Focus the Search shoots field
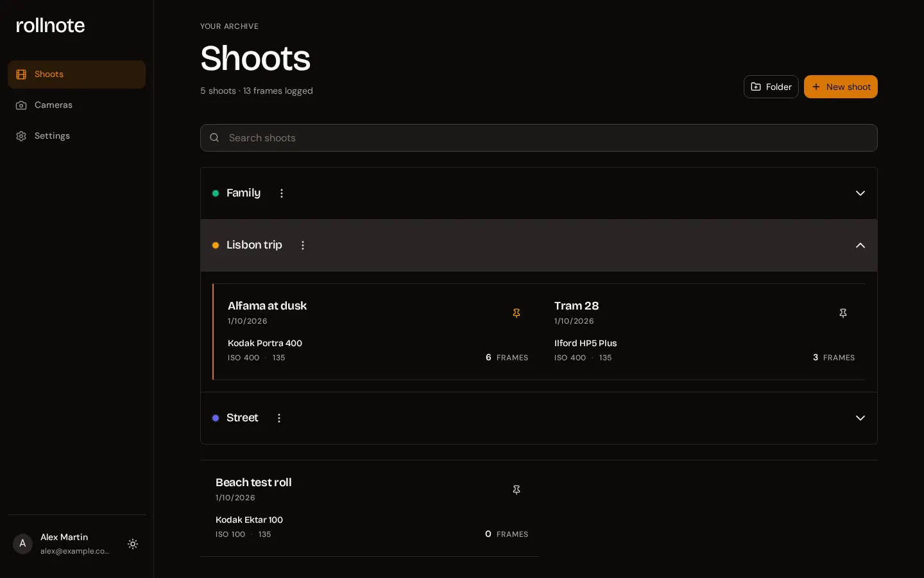924x578 pixels. 539,138
